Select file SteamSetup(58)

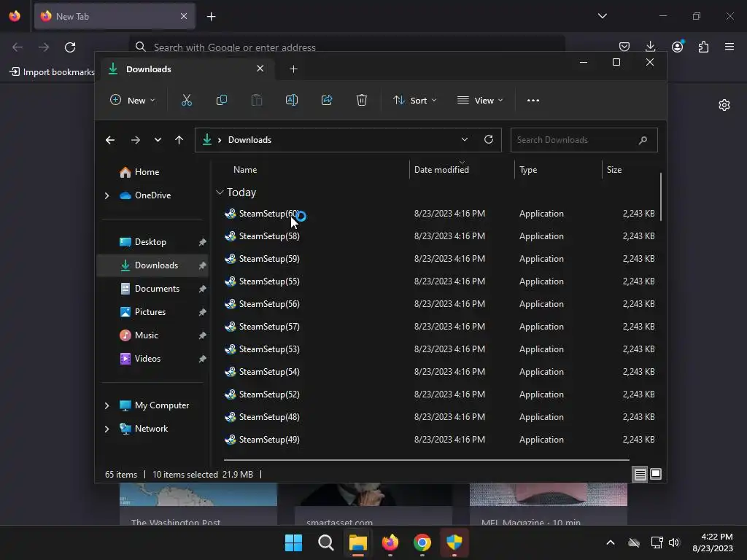pyautogui.click(x=269, y=236)
